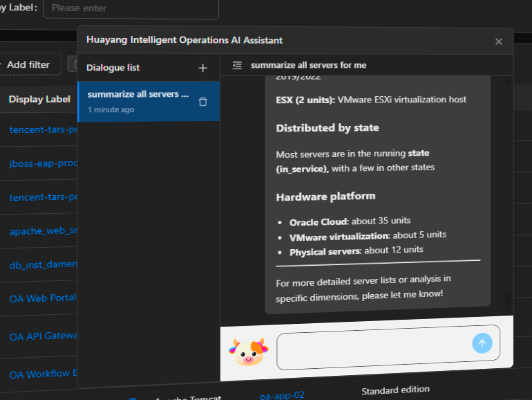This screenshot has width=532, height=400.
Task: Click the 'Dialogue list' heading
Action: [113, 68]
